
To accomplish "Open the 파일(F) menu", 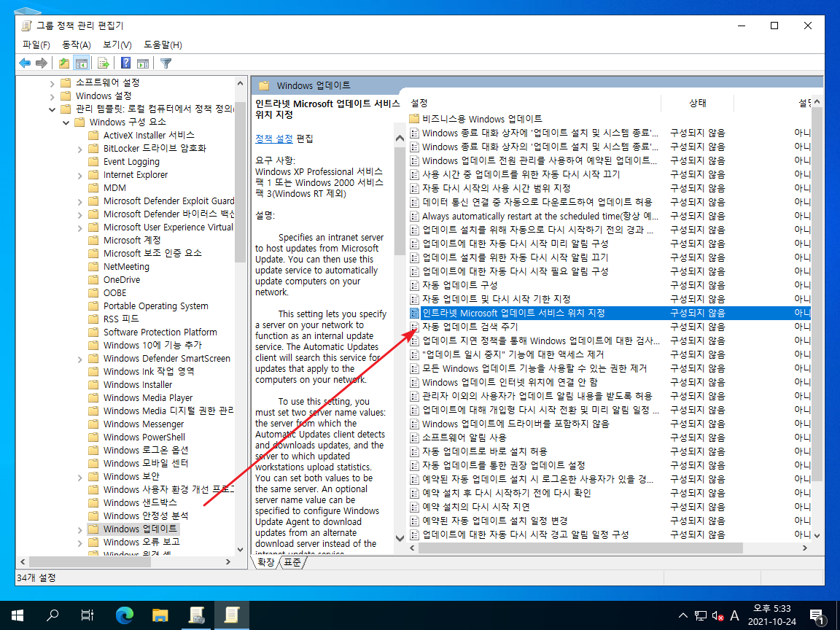I will click(x=36, y=44).
